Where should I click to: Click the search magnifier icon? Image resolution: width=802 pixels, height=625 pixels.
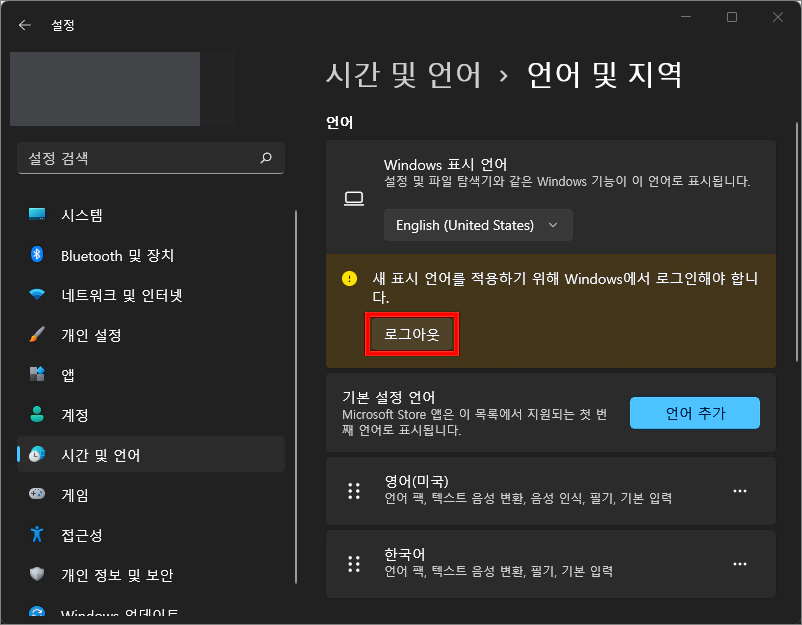pyautogui.click(x=266, y=158)
